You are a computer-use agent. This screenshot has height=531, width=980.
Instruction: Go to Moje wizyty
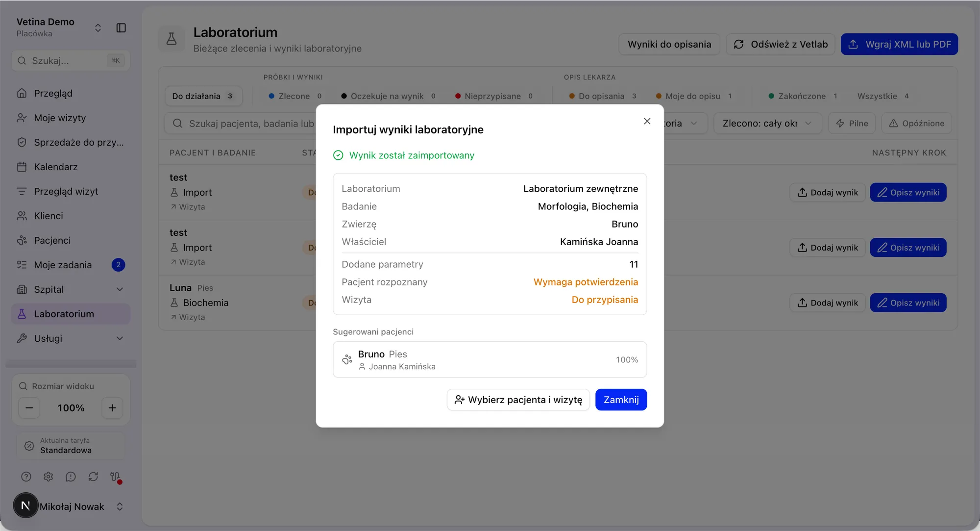pyautogui.click(x=71, y=118)
